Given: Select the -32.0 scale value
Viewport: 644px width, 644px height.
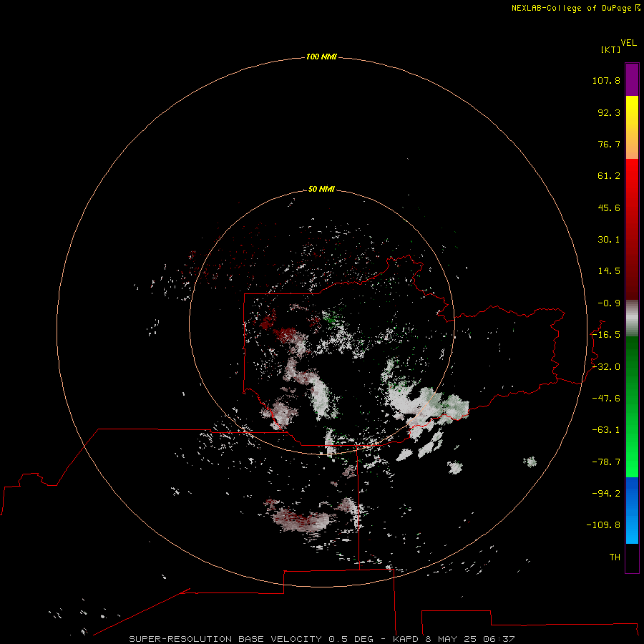Looking at the screenshot, I should [x=606, y=367].
